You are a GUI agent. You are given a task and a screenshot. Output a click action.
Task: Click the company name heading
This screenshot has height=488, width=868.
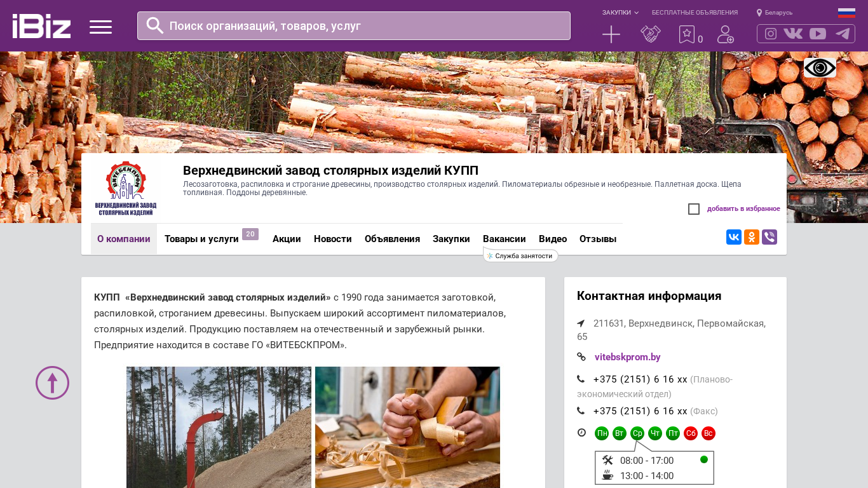(x=330, y=170)
